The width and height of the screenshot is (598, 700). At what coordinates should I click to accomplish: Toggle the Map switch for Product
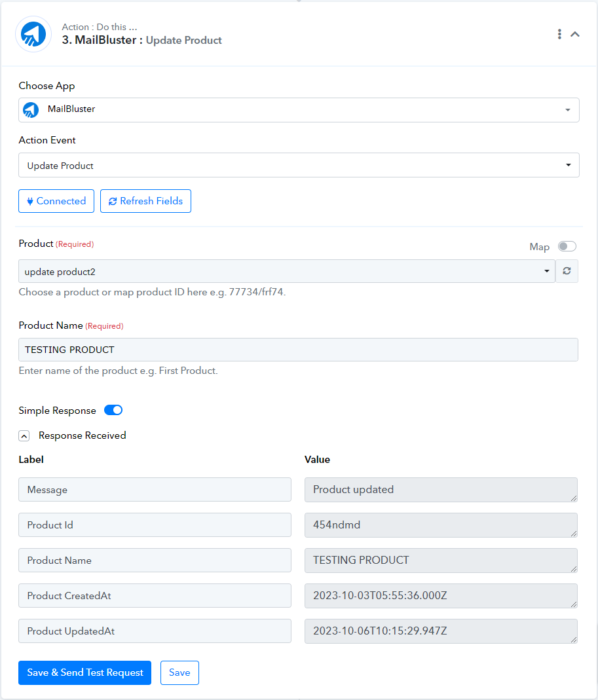[x=567, y=246]
